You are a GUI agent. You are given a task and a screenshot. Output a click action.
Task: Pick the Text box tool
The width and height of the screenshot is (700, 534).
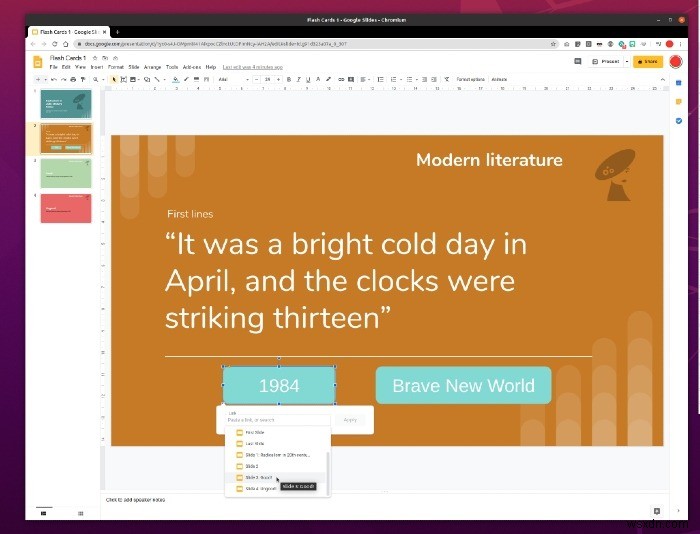pyautogui.click(x=123, y=79)
